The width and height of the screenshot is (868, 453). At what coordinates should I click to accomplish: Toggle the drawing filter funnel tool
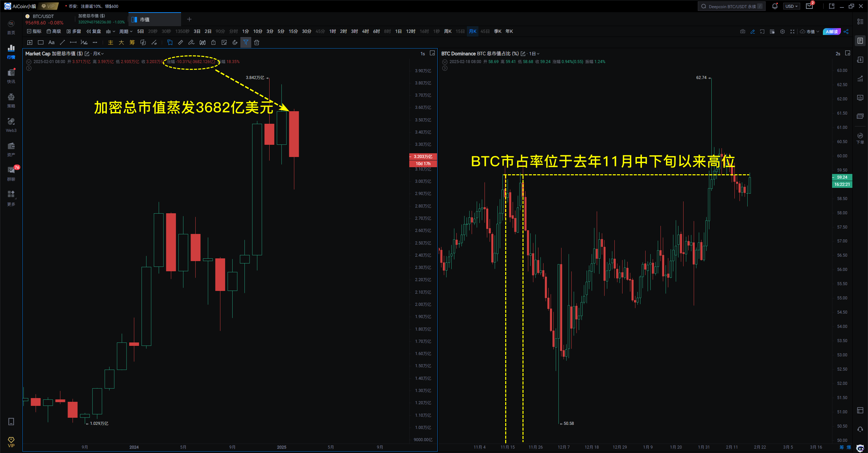[246, 42]
